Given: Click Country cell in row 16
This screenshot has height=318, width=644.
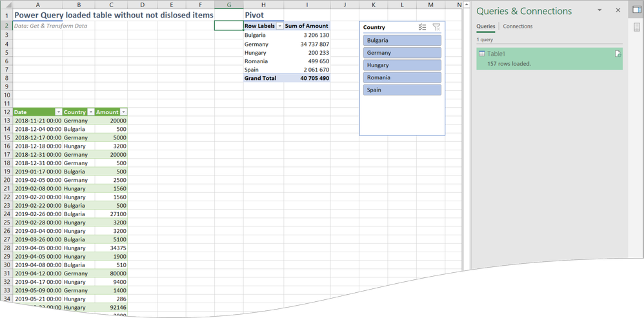Looking at the screenshot, I should (79, 146).
